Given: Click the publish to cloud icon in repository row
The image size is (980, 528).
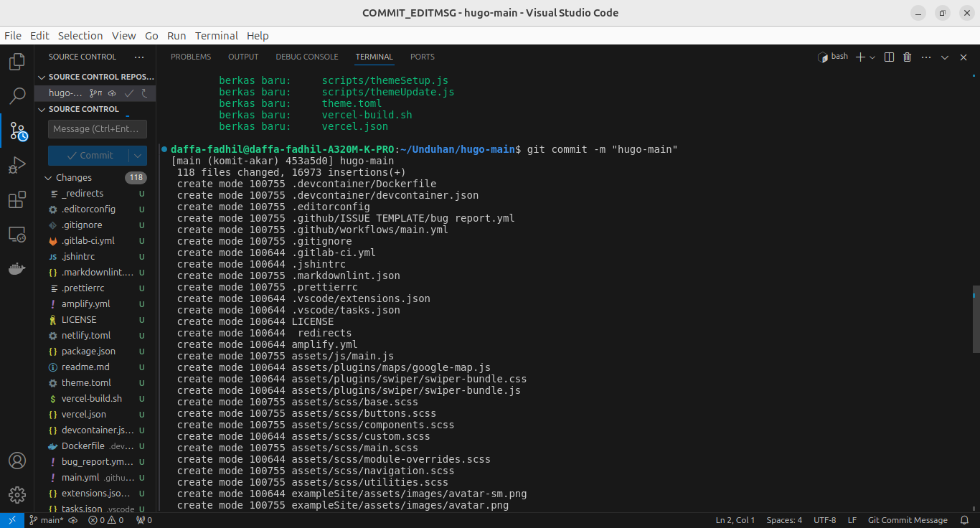Looking at the screenshot, I should click(x=112, y=93).
